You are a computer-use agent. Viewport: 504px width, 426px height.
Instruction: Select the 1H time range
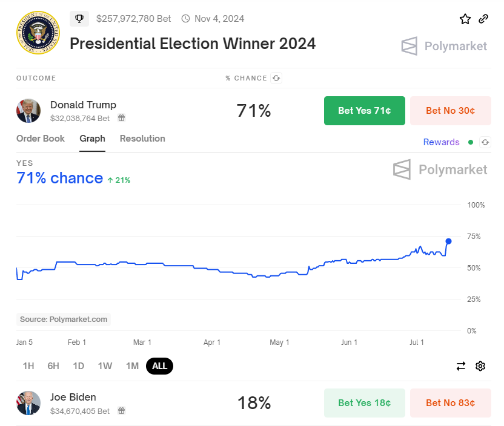28,366
